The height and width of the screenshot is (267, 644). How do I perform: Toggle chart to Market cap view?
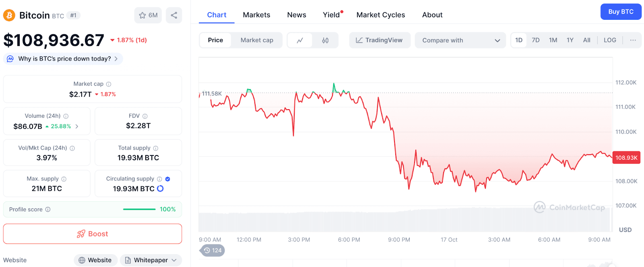click(257, 40)
